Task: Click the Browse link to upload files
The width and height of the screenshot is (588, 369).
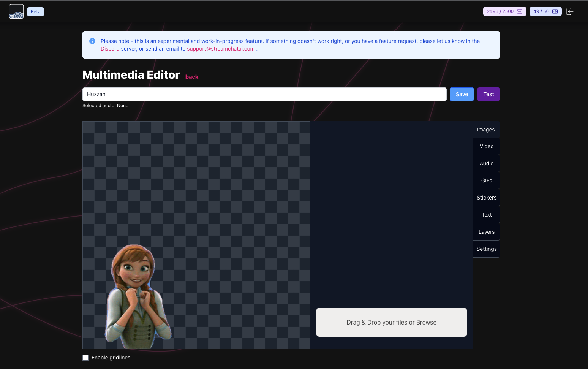Action: 426,322
